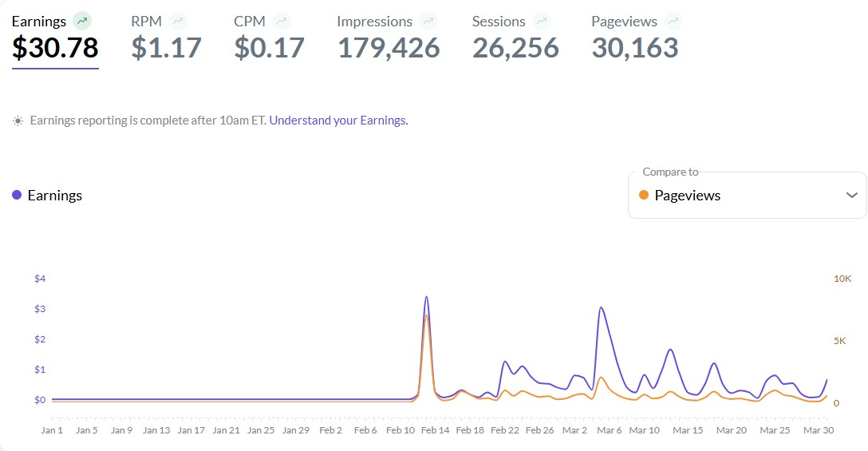Click the Sessions trend arrow icon
Screen dimensions: 868x451
pyautogui.click(x=542, y=22)
